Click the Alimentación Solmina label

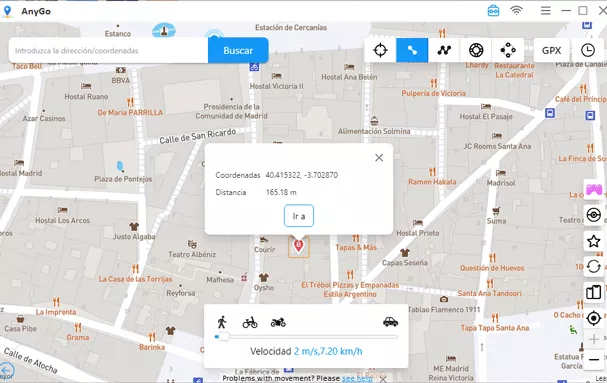[374, 131]
